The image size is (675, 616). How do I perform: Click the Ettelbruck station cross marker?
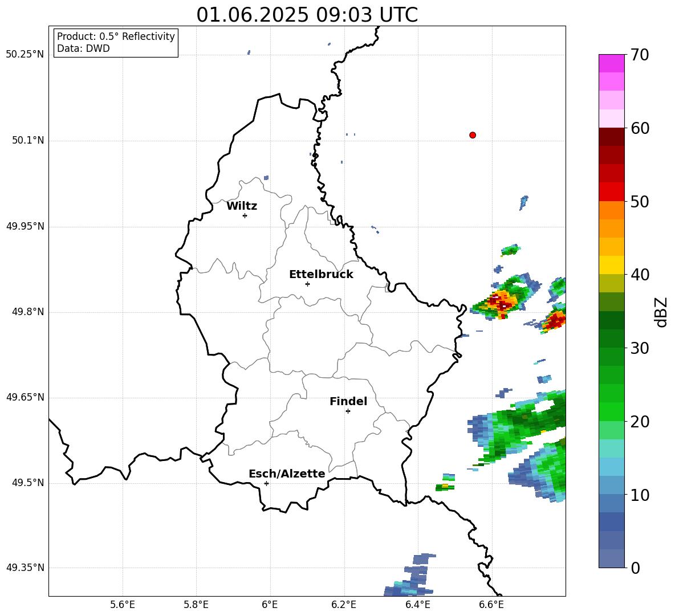pos(307,284)
